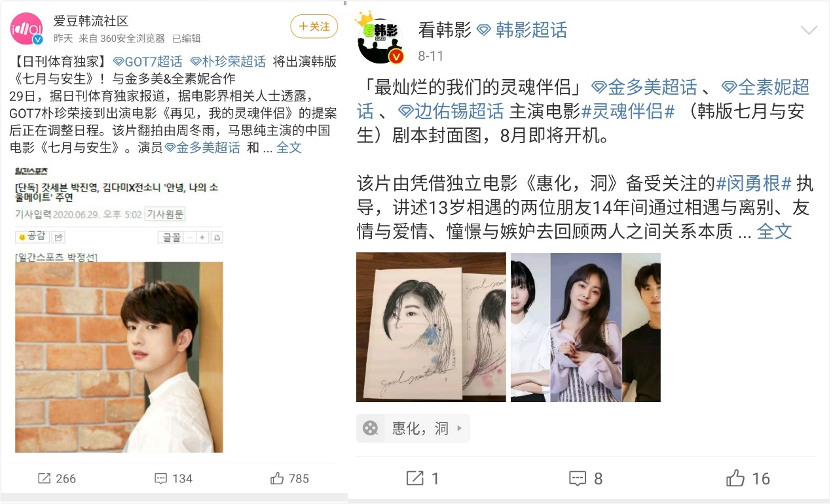Open 爱豆韩流社区 profile avatar
The width and height of the screenshot is (830, 504).
point(26,29)
